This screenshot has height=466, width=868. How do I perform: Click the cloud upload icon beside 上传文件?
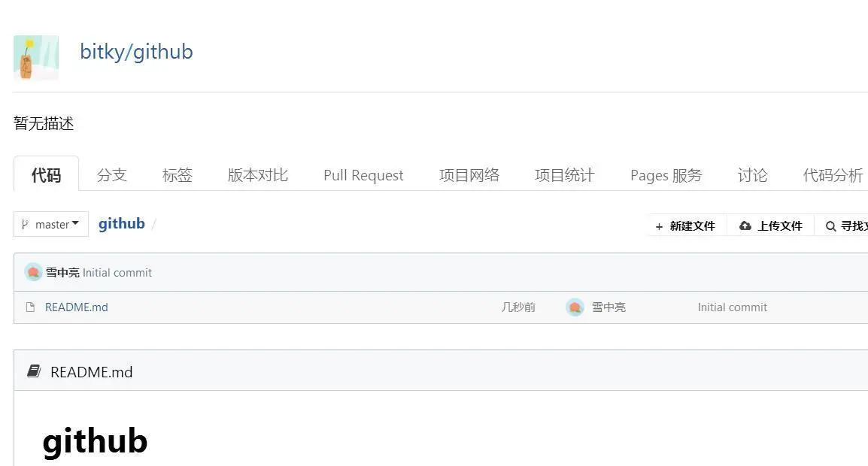click(x=746, y=225)
